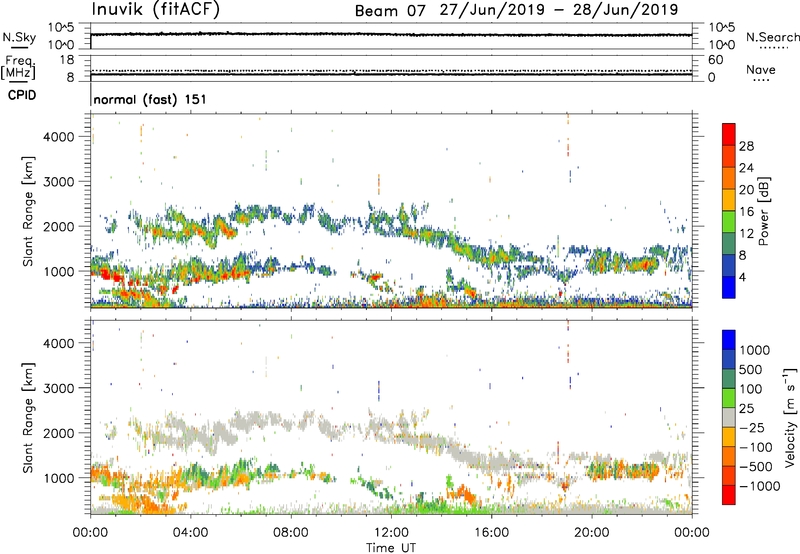This screenshot has height=554, width=800.
Task: Pick the red bottom segment of Velocity colorbar
Action: [x=729, y=495]
